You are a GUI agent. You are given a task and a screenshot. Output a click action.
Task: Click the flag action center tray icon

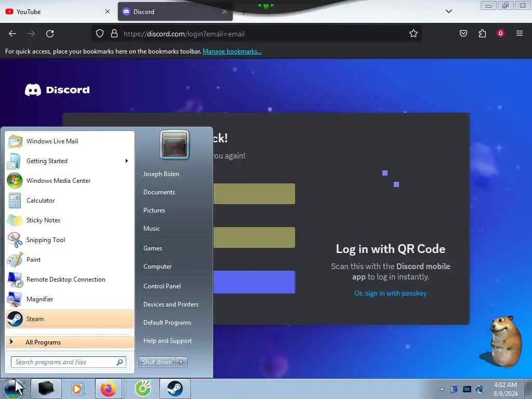tap(454, 389)
